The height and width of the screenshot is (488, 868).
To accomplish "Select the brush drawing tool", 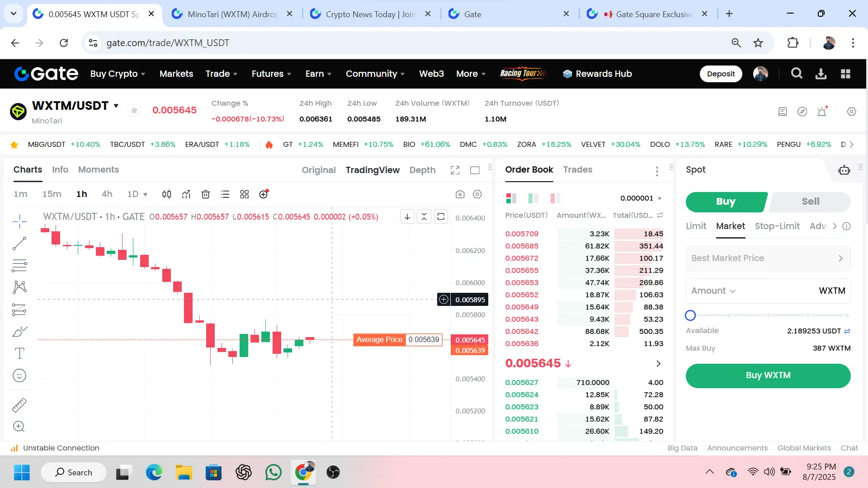I will pos(19,332).
